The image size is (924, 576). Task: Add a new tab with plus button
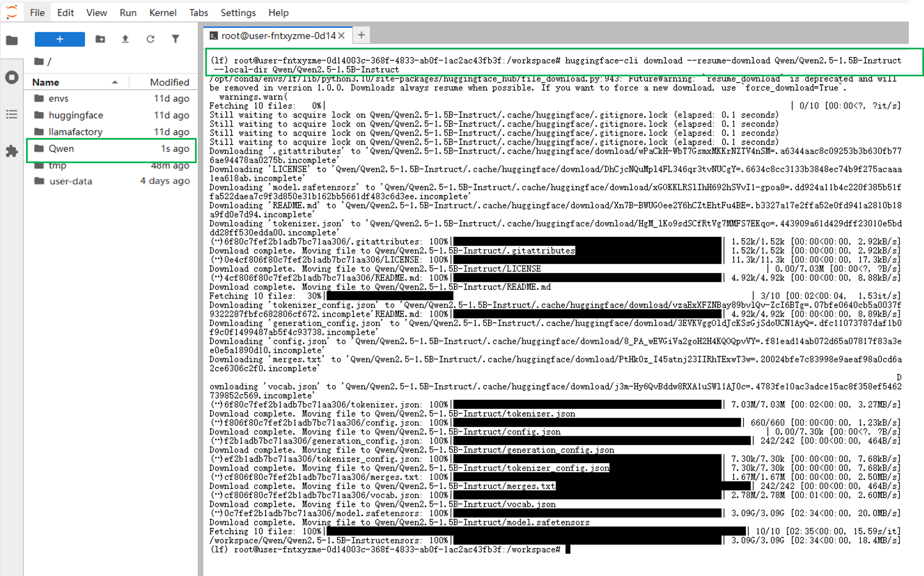click(361, 35)
